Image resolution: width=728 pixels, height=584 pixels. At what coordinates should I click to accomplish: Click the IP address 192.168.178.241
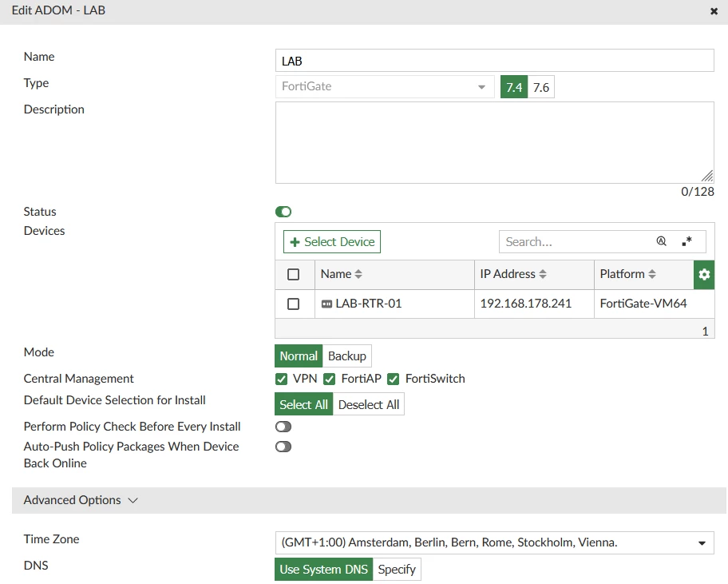[525, 304]
